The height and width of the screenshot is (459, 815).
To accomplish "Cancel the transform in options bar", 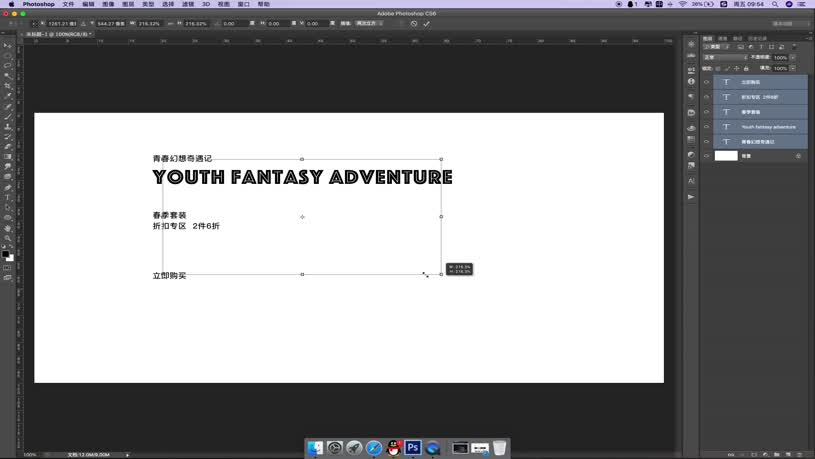I will 414,23.
